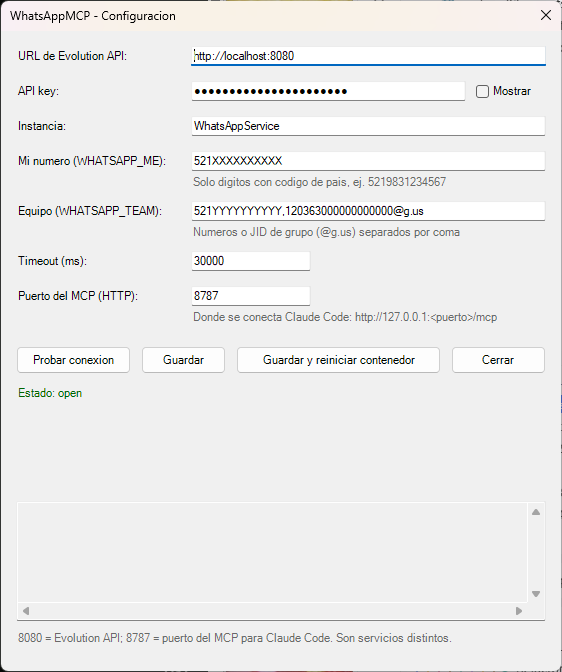This screenshot has width=562, height=672.
Task: Click footer note '8080 = Evolution API'
Action: (235, 638)
